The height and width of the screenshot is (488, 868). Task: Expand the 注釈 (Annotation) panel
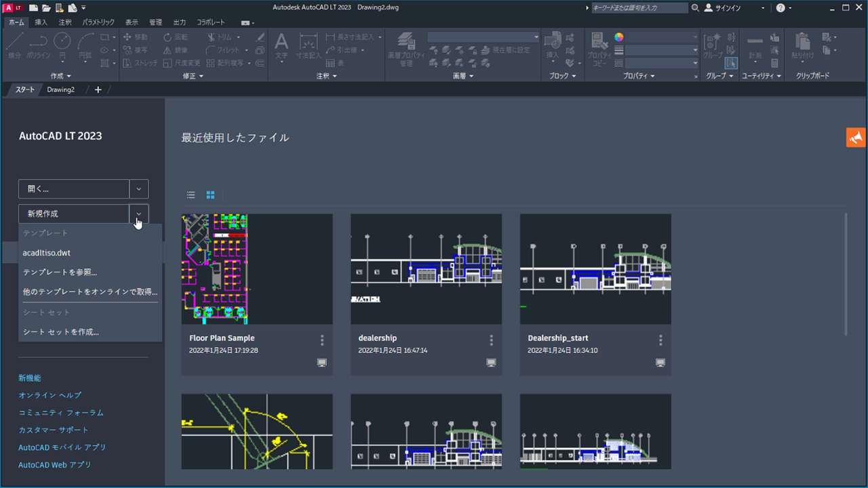coord(326,76)
